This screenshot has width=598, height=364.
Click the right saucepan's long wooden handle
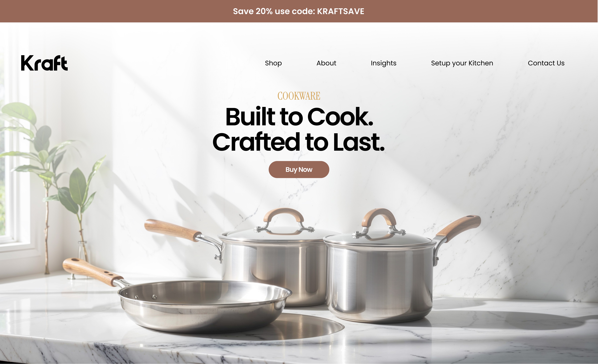(x=458, y=228)
